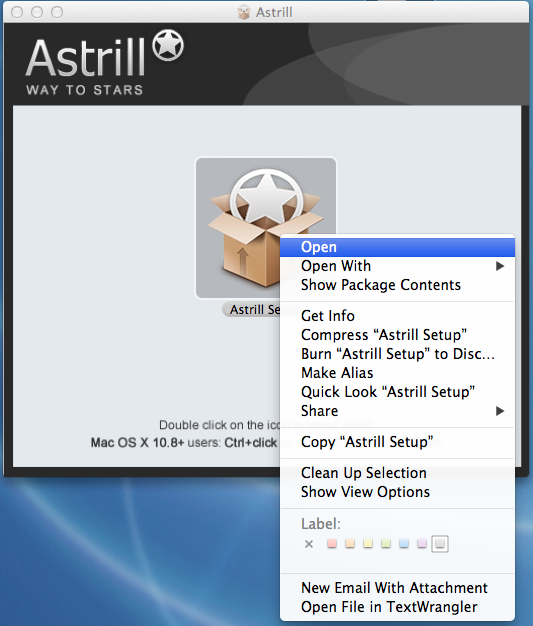Select Open in the context menu
Viewport: 533px width, 626px height.
397,247
